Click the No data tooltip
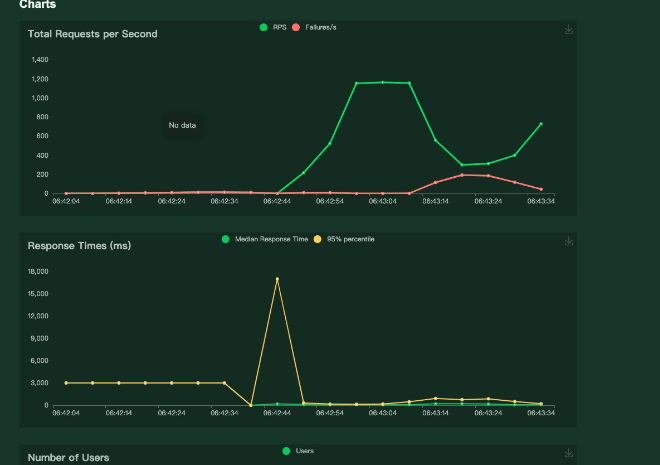 (182, 125)
